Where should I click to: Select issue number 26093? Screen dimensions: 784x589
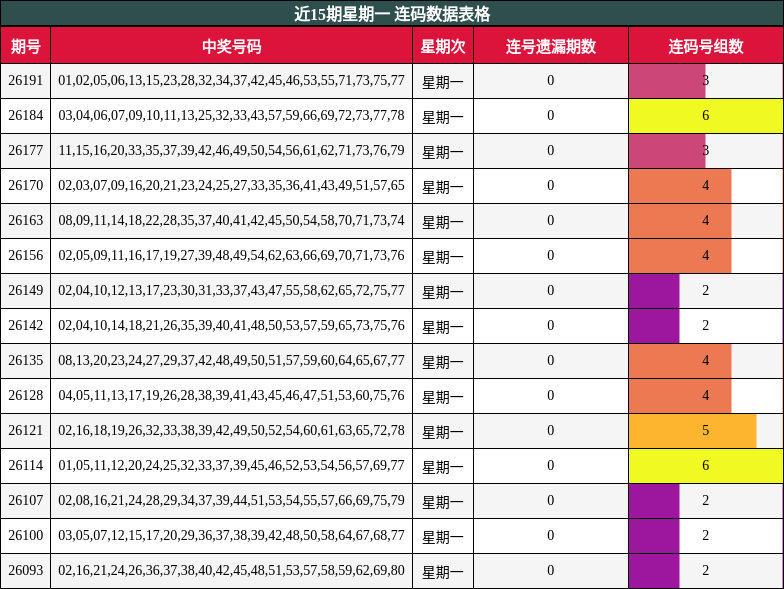tap(26, 570)
